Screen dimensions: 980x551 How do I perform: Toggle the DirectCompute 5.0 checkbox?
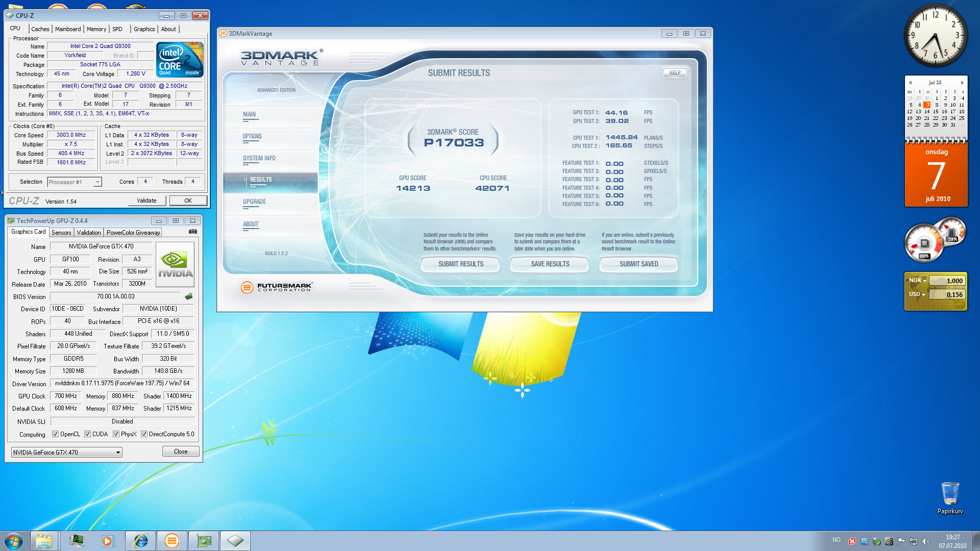pos(144,434)
